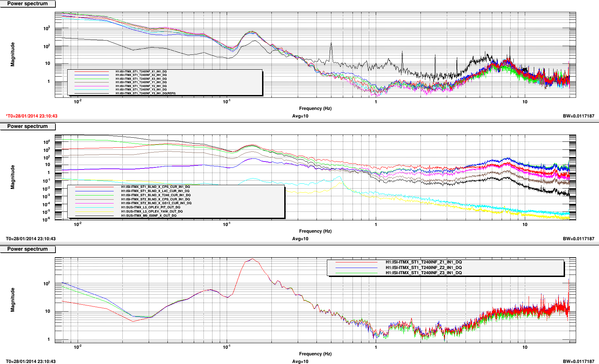Select the ST1_BLND_X_L4C_CUR legend label

point(155,191)
